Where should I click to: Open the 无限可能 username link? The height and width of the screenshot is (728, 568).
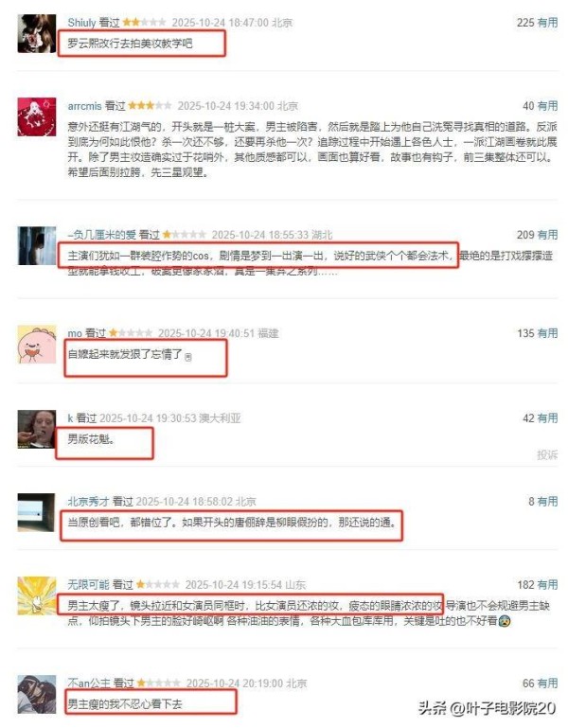click(88, 584)
